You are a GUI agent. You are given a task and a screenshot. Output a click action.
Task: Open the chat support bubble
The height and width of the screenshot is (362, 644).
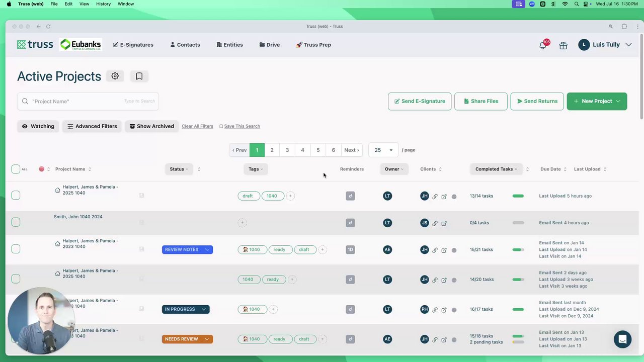coord(622,339)
